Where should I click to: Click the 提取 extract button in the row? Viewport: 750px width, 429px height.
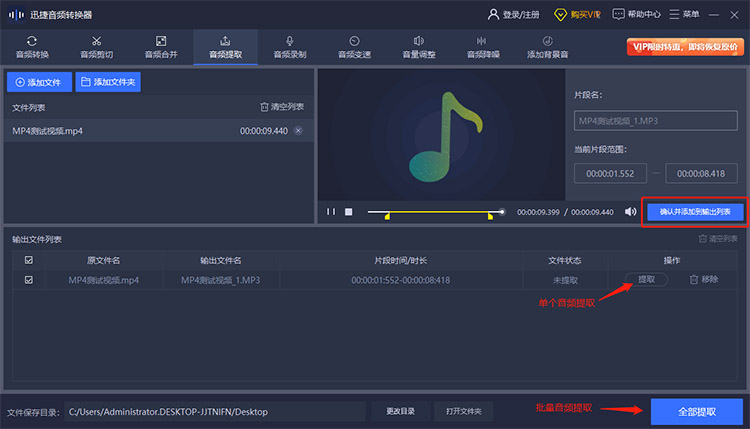pos(647,279)
